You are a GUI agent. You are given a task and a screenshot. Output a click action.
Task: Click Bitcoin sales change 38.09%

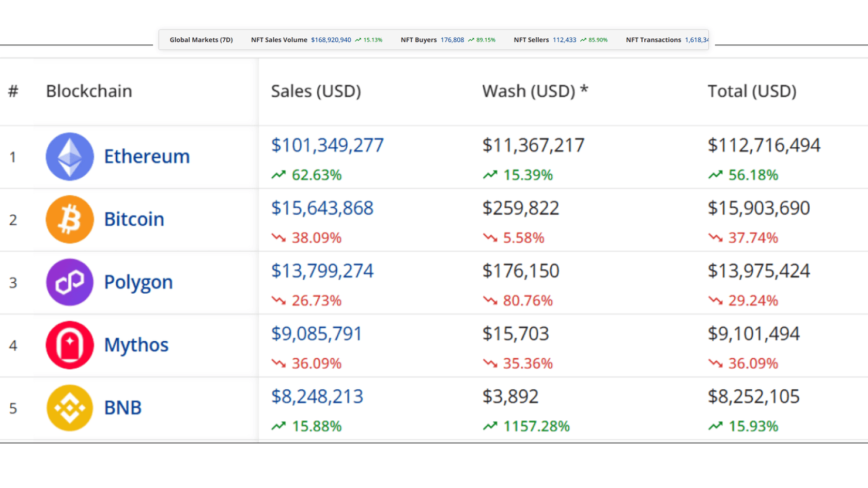coord(316,238)
